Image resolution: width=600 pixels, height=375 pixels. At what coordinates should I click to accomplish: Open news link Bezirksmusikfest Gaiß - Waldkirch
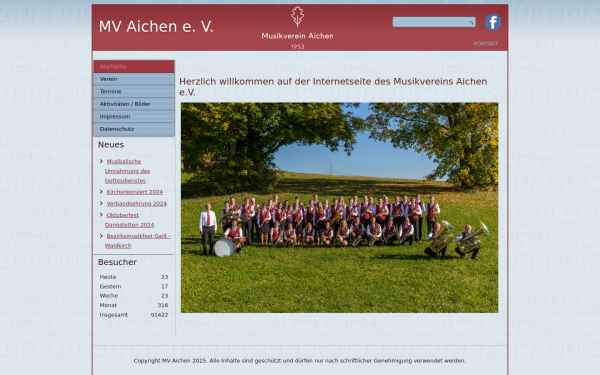click(137, 241)
